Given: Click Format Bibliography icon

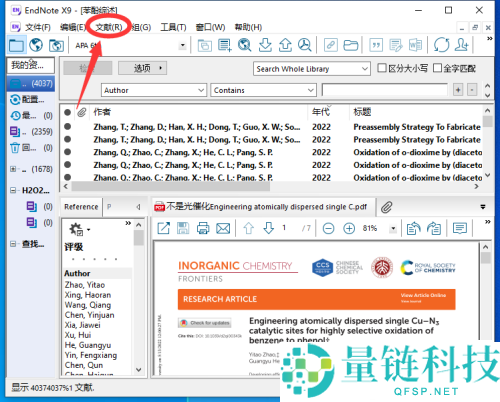Looking at the screenshot, I should (x=396, y=45).
